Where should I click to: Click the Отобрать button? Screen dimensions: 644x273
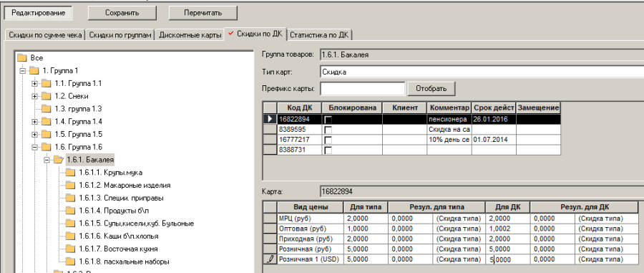431,88
